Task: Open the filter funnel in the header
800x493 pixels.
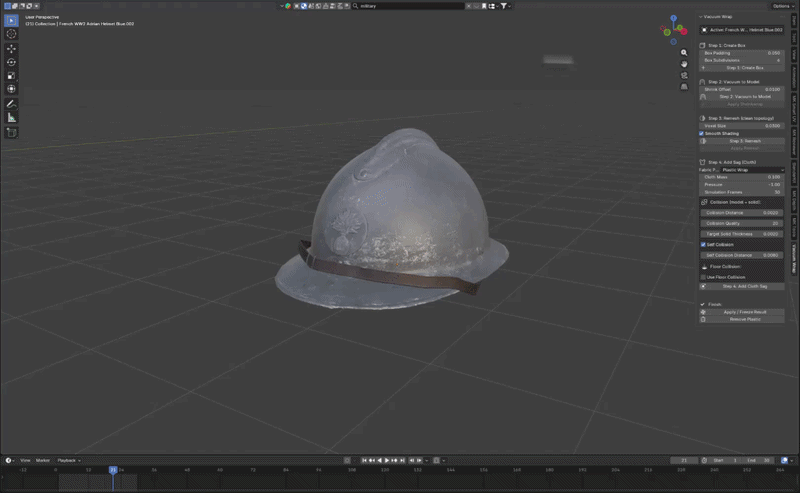Action: click(504, 6)
